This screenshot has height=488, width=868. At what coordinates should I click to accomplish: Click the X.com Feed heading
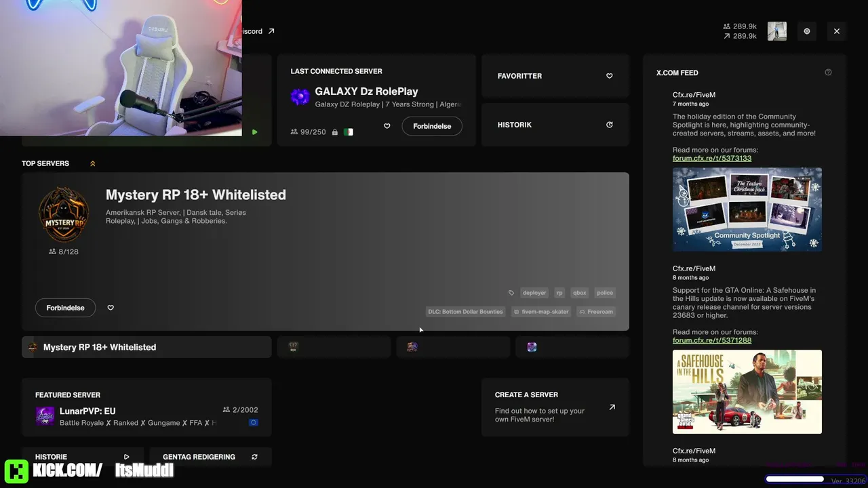[677, 73]
